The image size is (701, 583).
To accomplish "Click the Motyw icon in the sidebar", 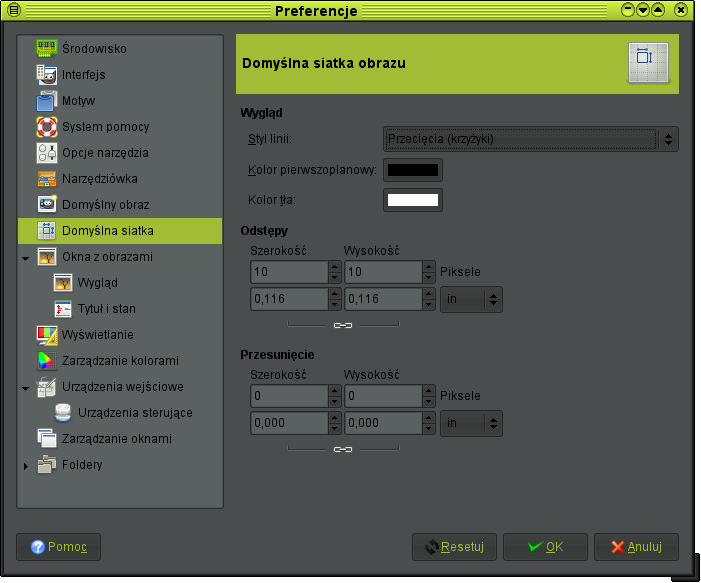I will 47,100.
